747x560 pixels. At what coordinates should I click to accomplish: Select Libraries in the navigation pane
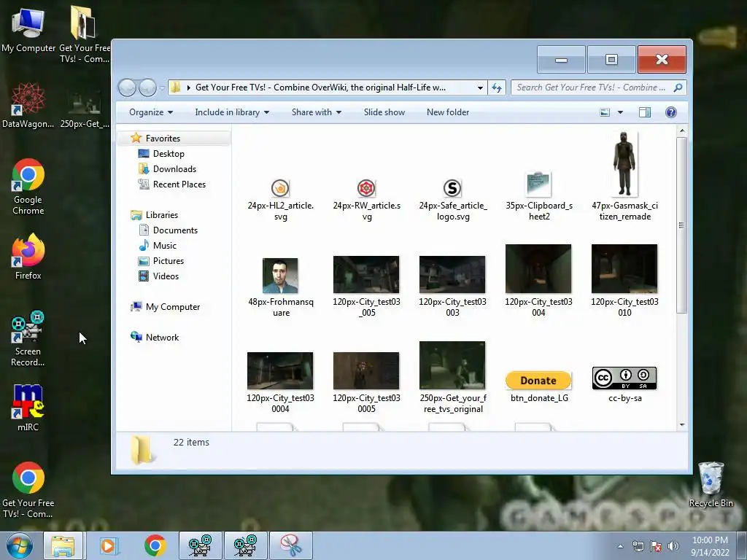pyautogui.click(x=161, y=215)
